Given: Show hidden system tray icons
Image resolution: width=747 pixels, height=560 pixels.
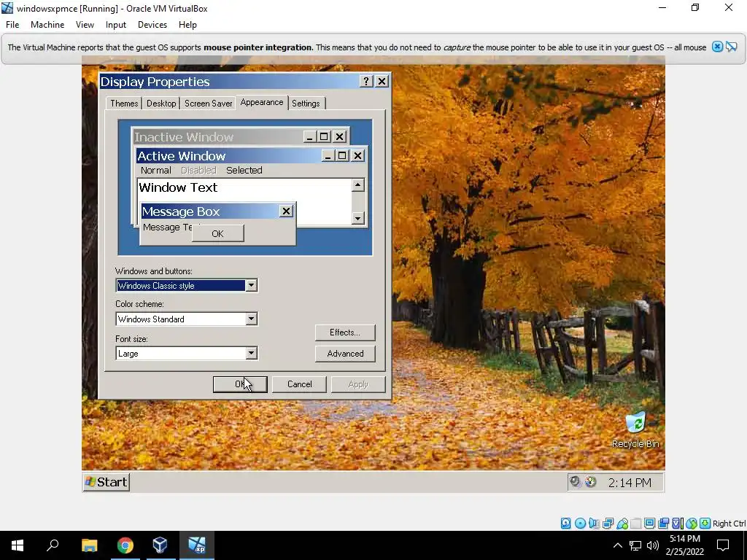Looking at the screenshot, I should coord(617,545).
